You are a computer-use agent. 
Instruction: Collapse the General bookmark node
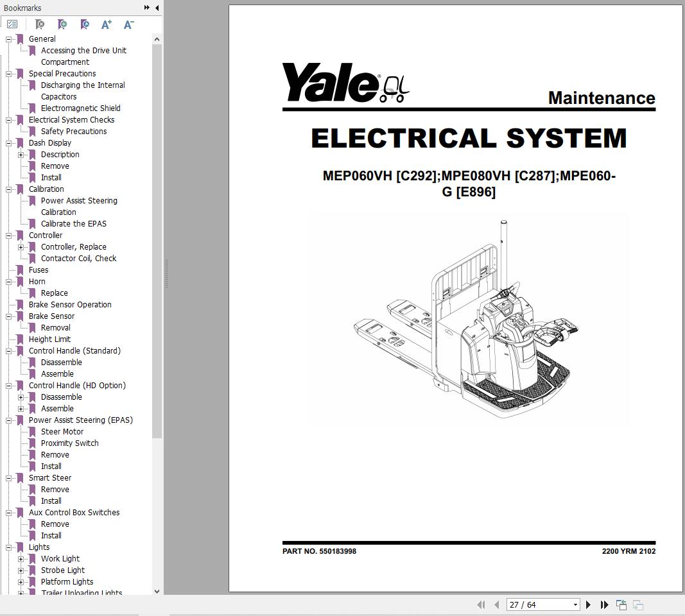pos(8,39)
